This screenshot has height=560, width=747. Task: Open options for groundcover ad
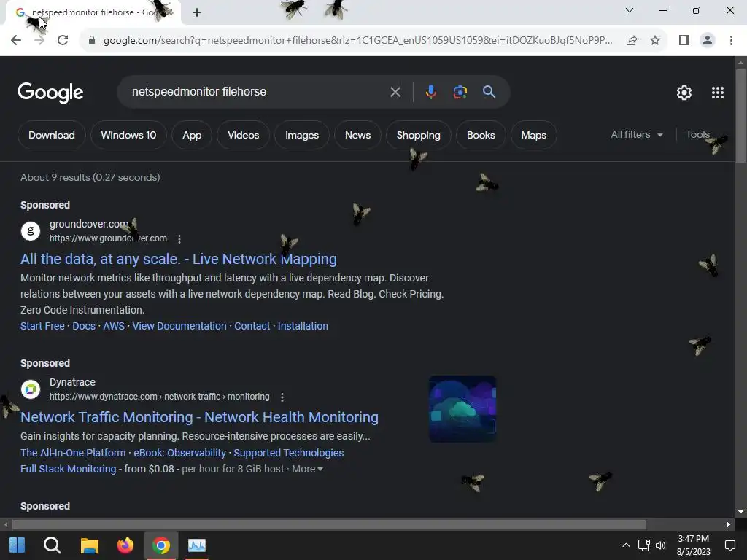179,238
